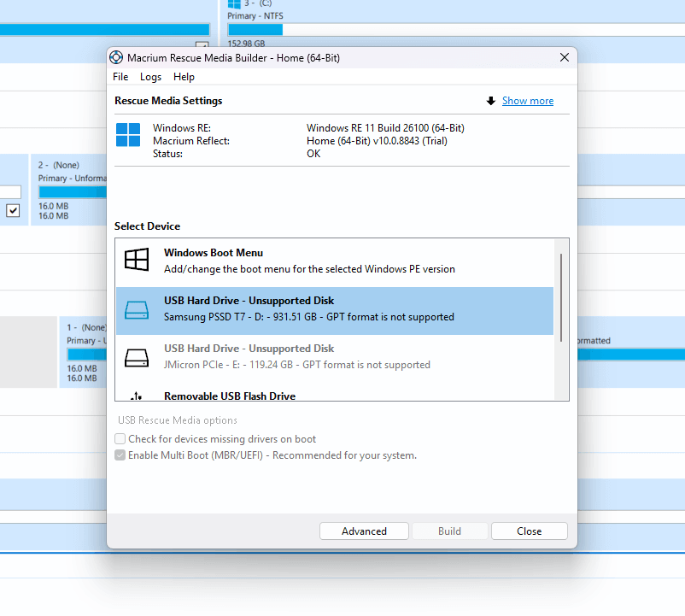Screen dimensions: 685x616
Task: Click the Windows logo in Rescue Media Settings
Action: click(128, 134)
